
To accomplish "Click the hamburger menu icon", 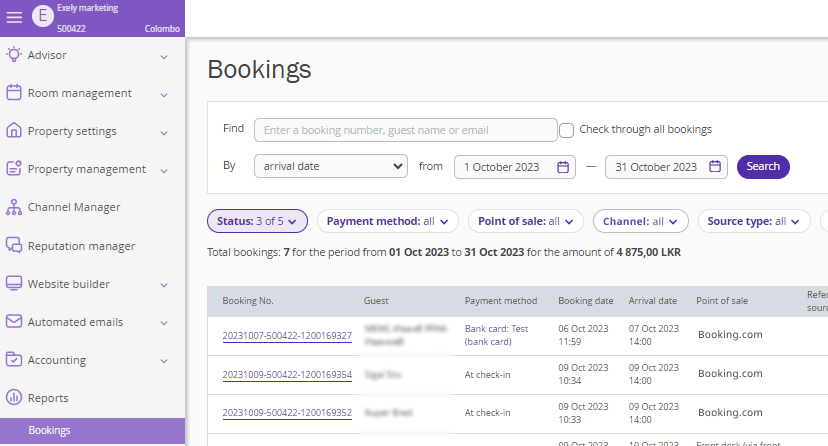I will pyautogui.click(x=14, y=17).
